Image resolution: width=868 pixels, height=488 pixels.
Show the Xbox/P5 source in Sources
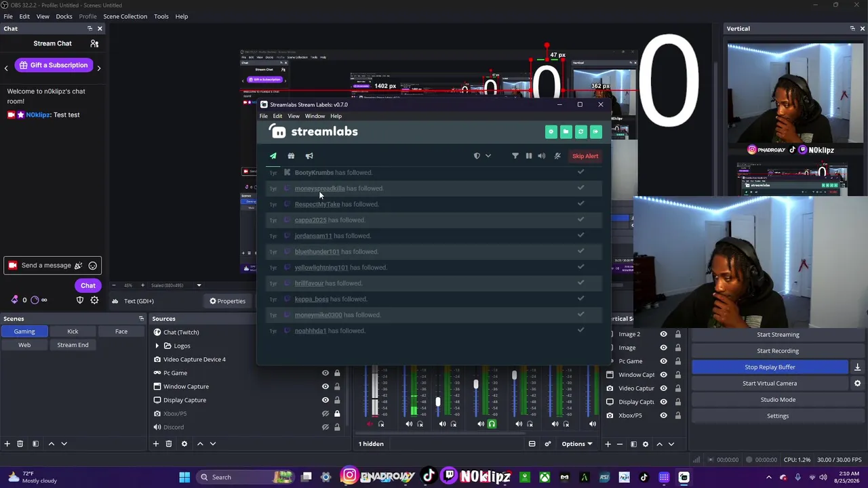coord(325,413)
